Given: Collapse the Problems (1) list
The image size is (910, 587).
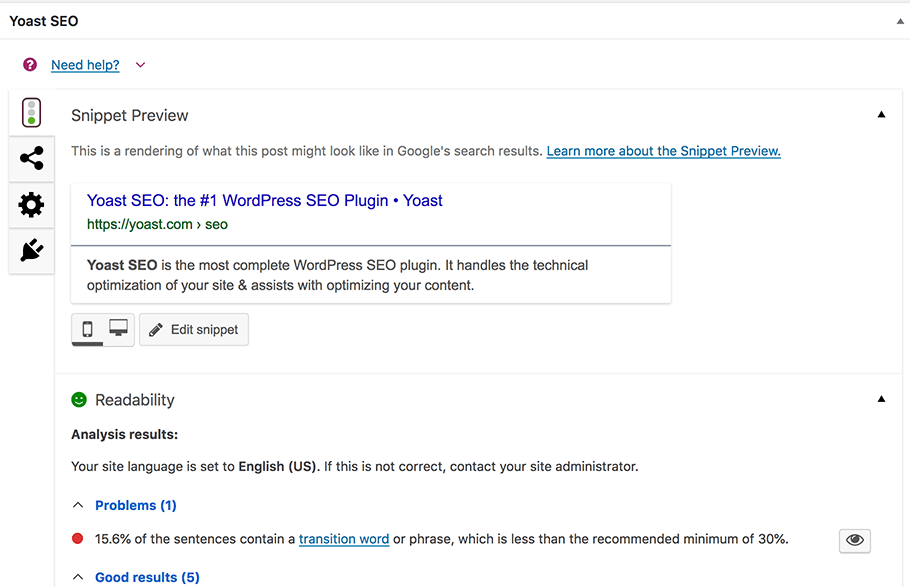Looking at the screenshot, I should [78, 505].
